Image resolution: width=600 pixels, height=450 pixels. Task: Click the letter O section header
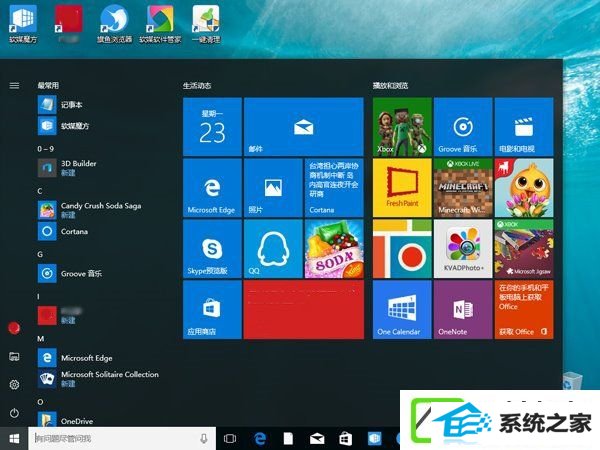(40, 402)
